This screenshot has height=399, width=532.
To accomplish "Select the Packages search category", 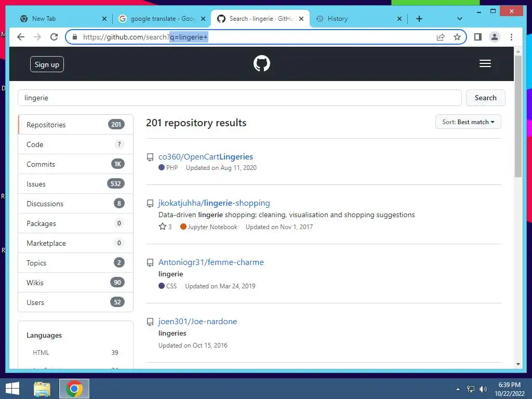I will pos(76,223).
